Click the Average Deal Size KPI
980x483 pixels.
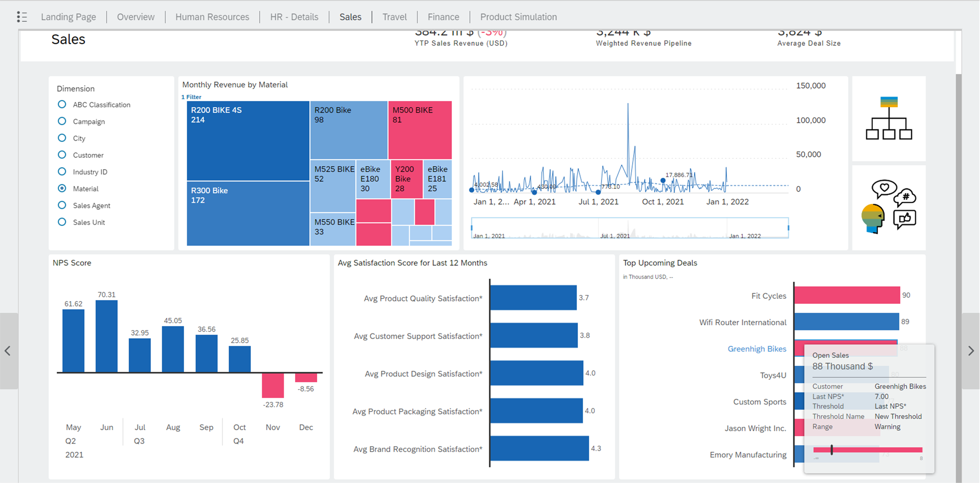point(809,39)
